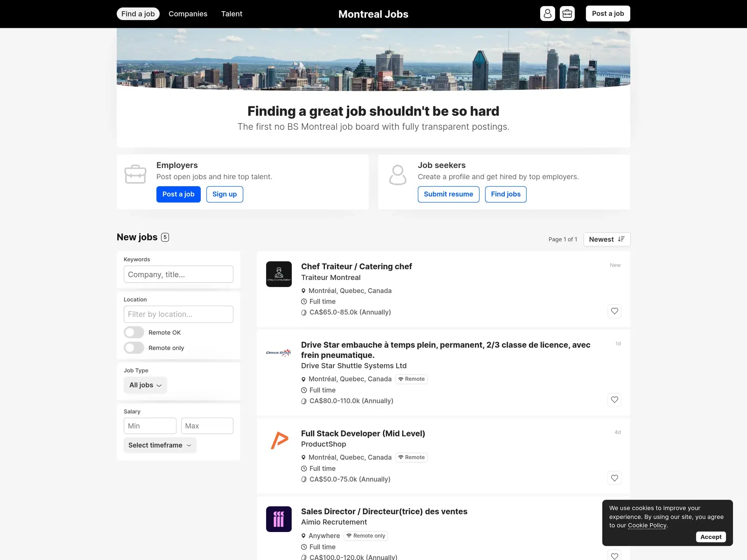This screenshot has height=560, width=747.
Task: Click the Remote only tag on Aimio listing
Action: [x=366, y=536]
